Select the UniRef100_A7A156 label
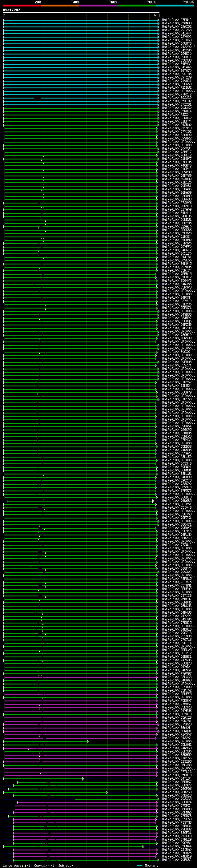The height and width of the screenshot is (868, 197). click(x=176, y=758)
